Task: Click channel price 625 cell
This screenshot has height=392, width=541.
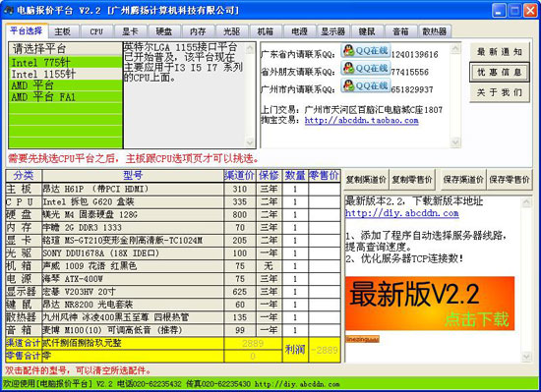Action: 240,292
